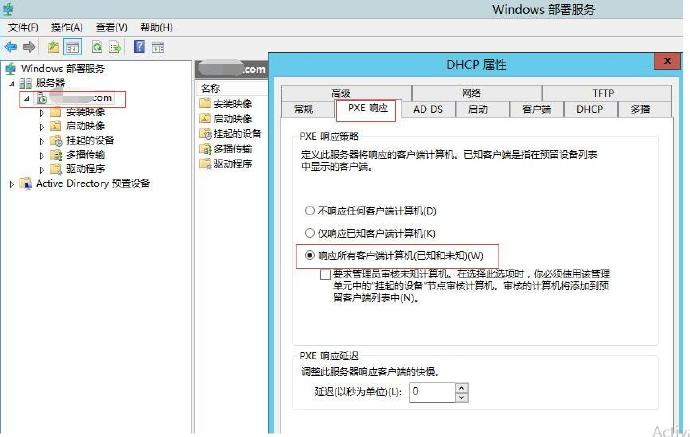Image resolution: width=690 pixels, height=437 pixels.
Task: Select 响应所有客户端计算机(已知和未知)(W) radio button
Action: tap(310, 255)
